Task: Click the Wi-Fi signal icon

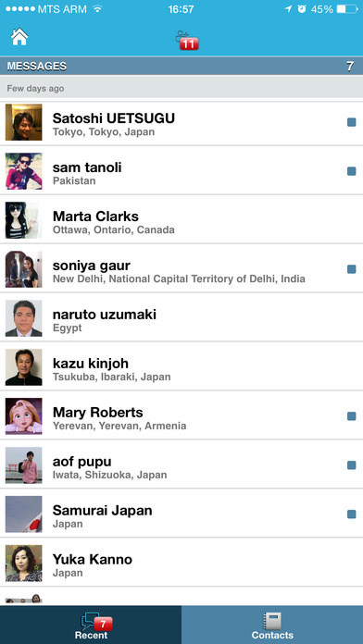Action: pos(97,9)
